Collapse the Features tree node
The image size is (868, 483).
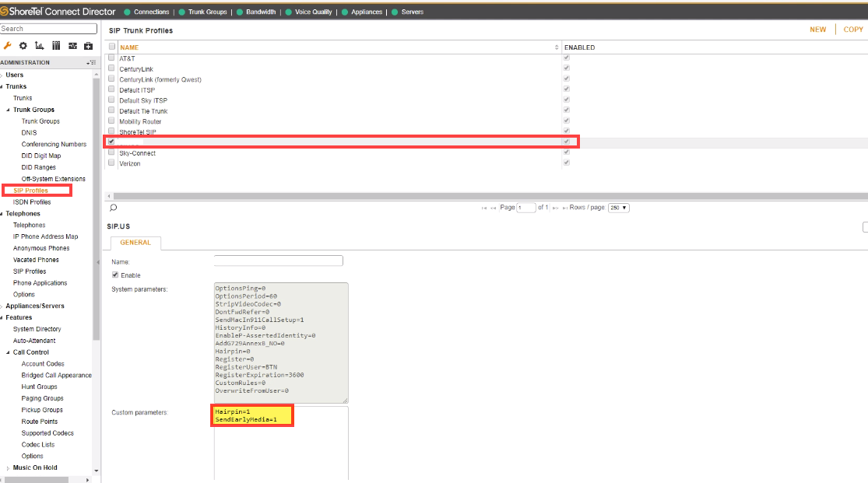point(2,317)
